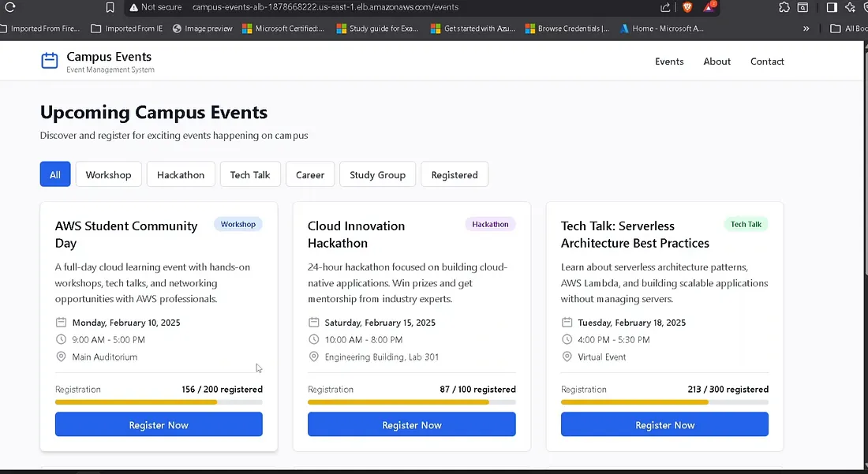This screenshot has height=474, width=868.
Task: Click the bookmark icon in address bar
Action: [x=110, y=7]
